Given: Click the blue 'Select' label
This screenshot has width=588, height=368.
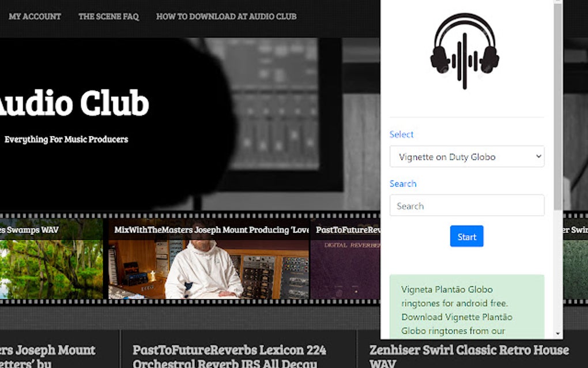Looking at the screenshot, I should tap(401, 134).
